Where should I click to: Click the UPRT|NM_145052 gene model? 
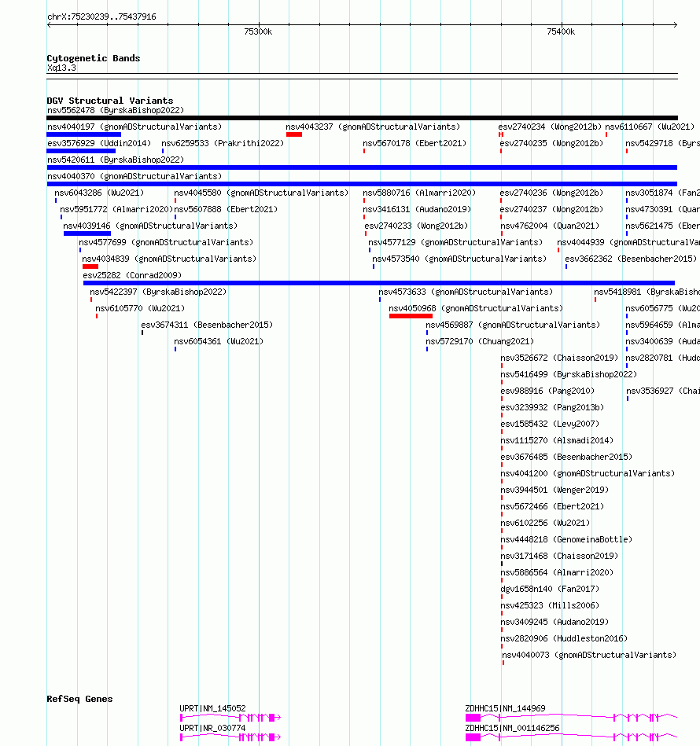(x=230, y=718)
